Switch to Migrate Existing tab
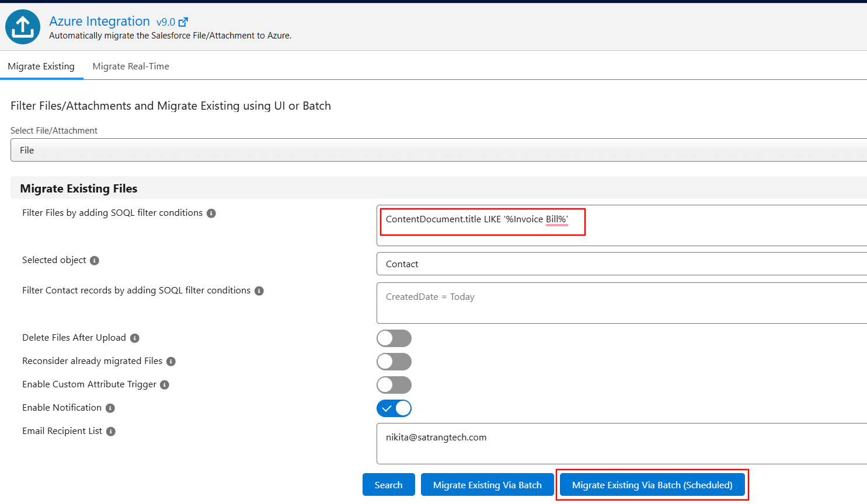Image resolution: width=867 pixels, height=504 pixels. tap(41, 66)
